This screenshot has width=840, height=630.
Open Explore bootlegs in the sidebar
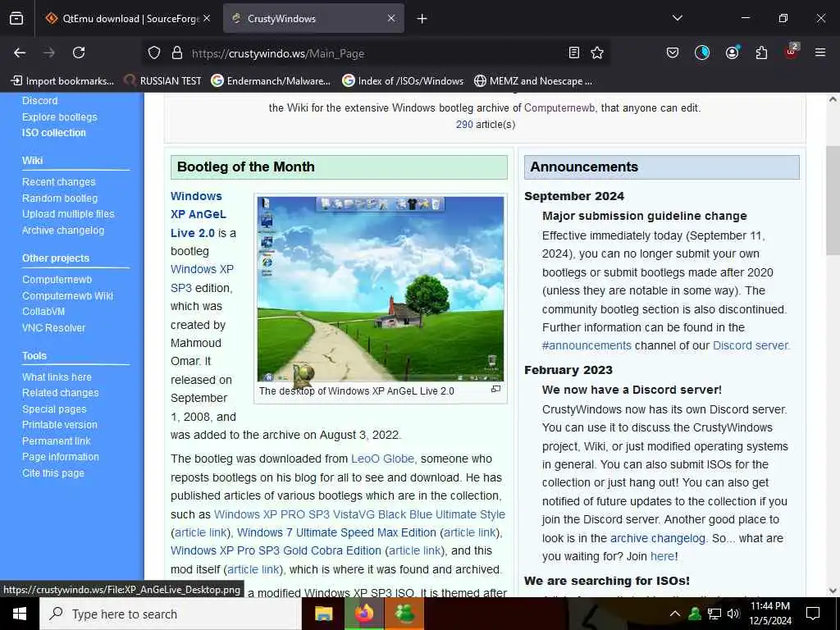coord(59,116)
